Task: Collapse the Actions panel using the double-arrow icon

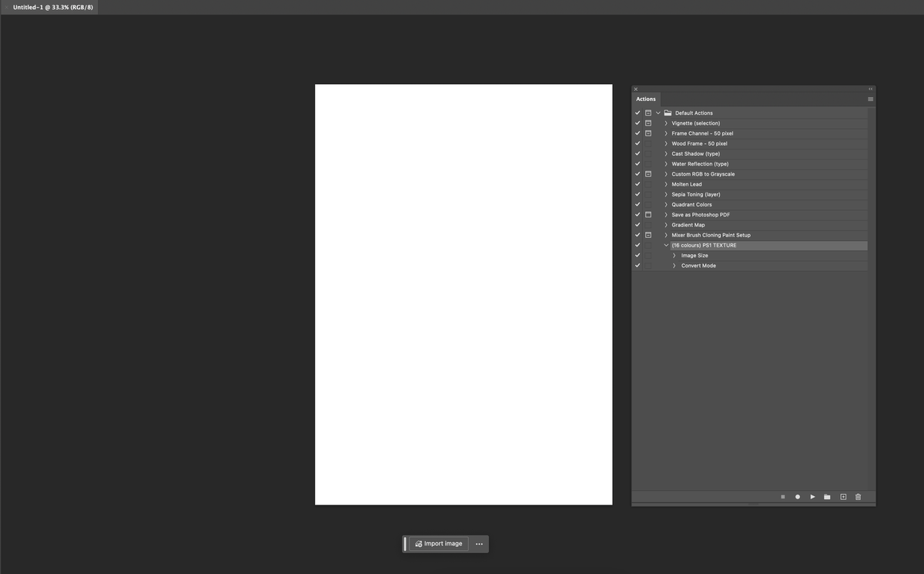Action: (869, 88)
